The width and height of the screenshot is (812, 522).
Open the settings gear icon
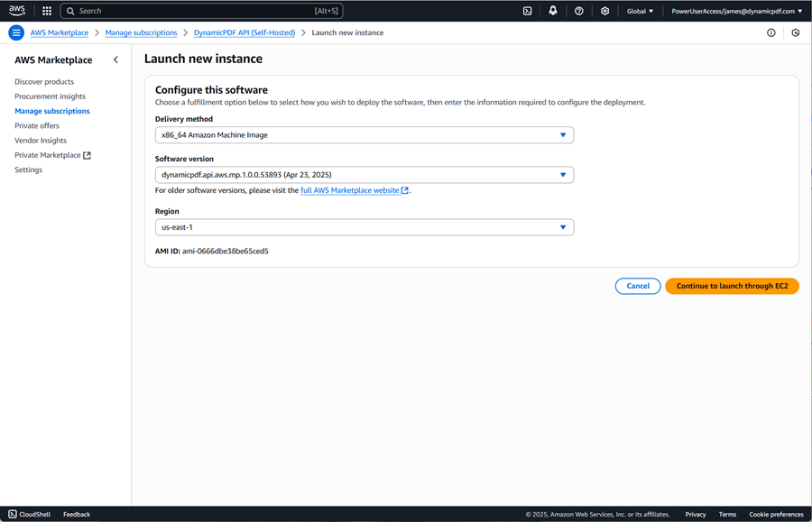coord(604,11)
